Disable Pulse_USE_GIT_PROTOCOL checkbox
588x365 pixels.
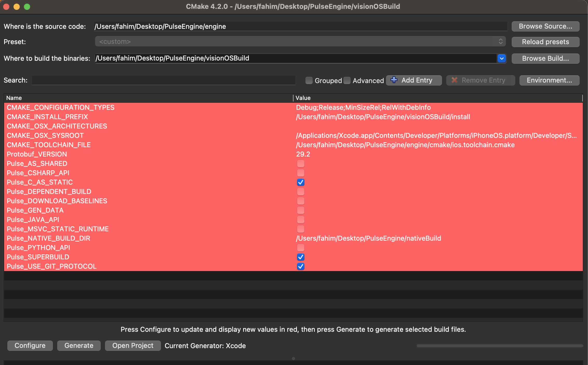click(x=300, y=266)
